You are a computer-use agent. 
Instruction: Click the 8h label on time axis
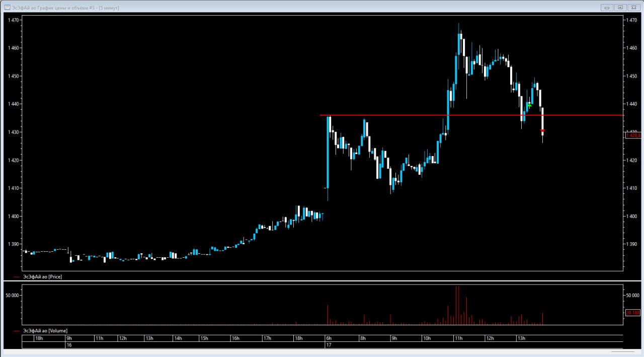[362, 338]
